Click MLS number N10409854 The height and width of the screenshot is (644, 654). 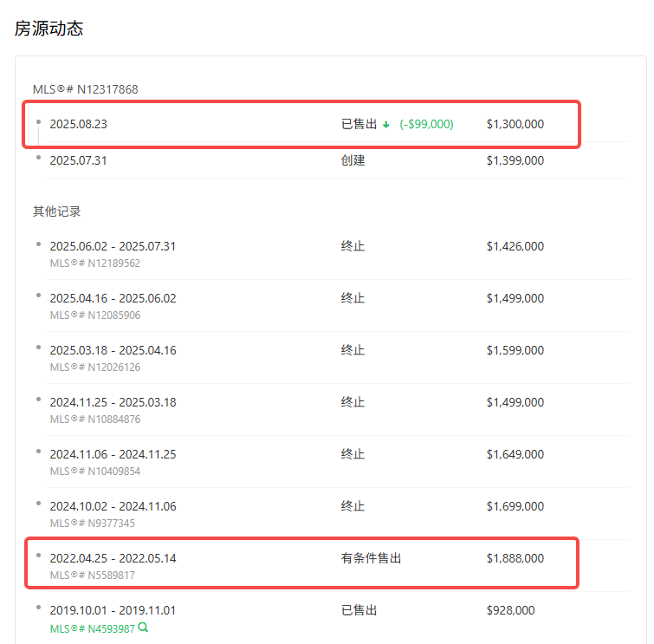click(94, 471)
